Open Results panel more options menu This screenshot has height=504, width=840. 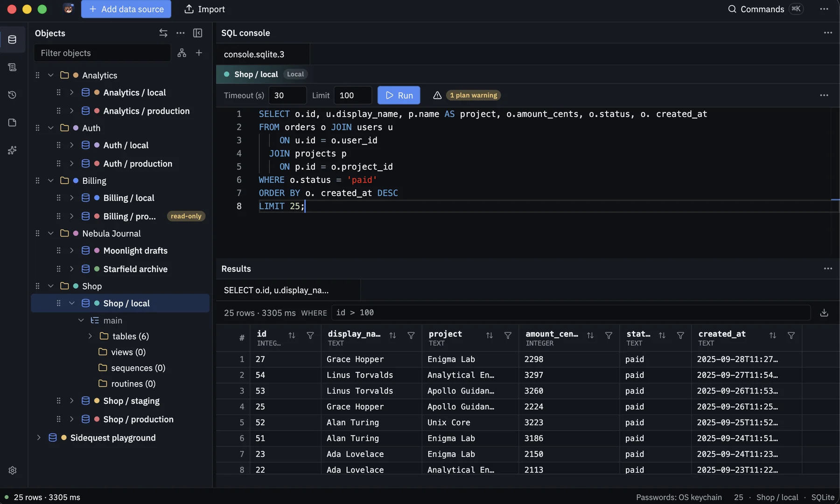[828, 268]
